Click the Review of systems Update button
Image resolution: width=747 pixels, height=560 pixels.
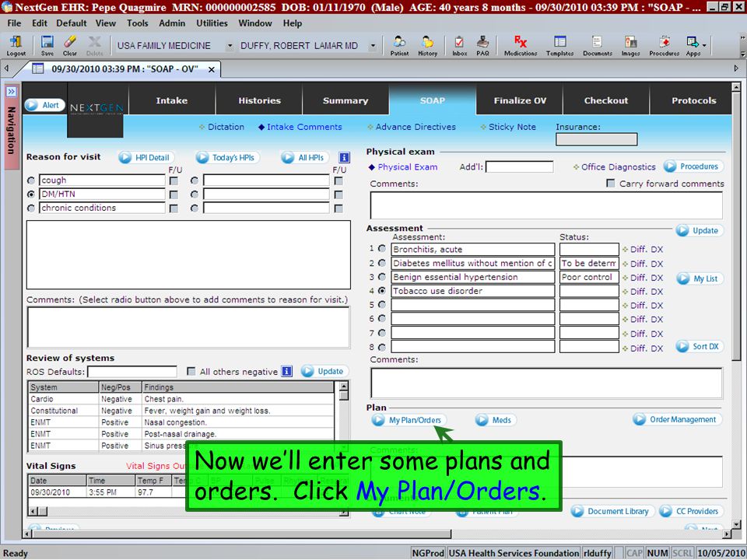click(324, 372)
